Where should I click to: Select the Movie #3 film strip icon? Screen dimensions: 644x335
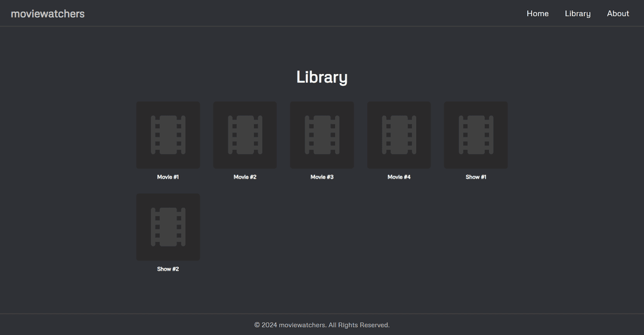[322, 135]
